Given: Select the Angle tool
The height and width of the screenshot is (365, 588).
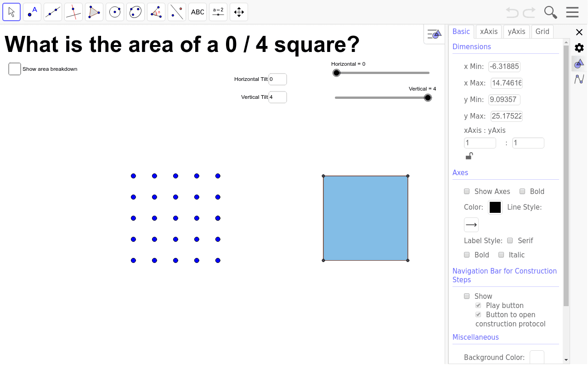Looking at the screenshot, I should (156, 12).
